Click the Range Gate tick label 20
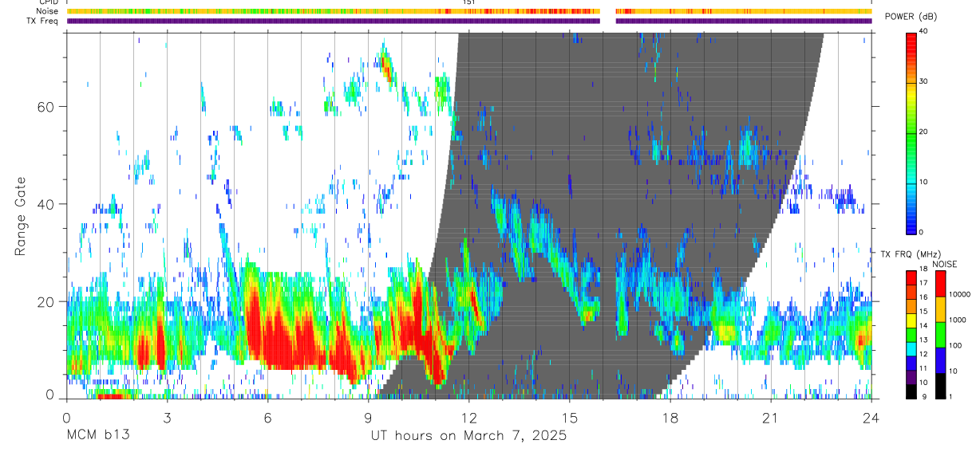Viewport: 980px width, 452px height. pyautogui.click(x=46, y=302)
